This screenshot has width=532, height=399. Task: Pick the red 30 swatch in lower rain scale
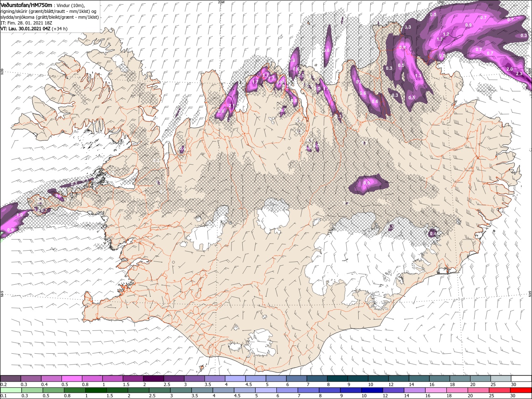pyautogui.click(x=521, y=390)
